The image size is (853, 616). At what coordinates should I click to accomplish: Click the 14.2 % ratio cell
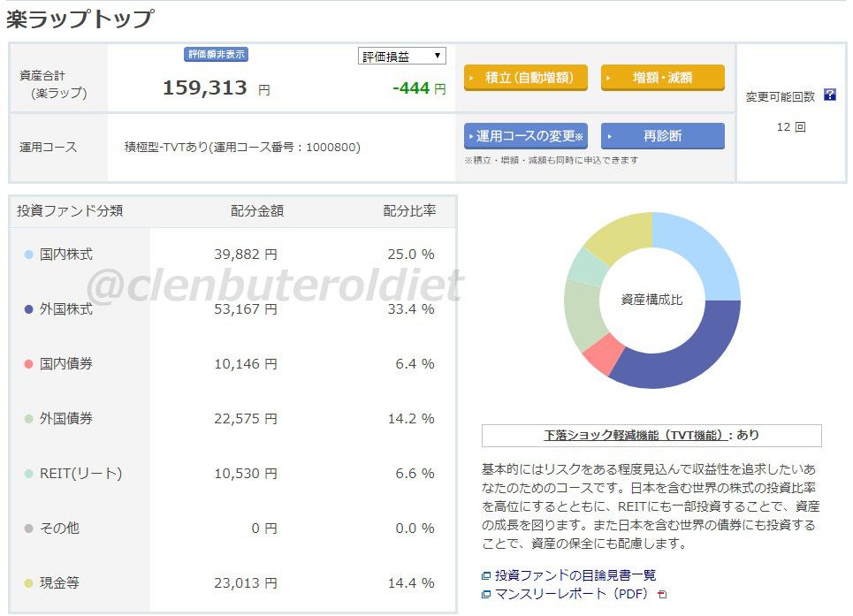pyautogui.click(x=411, y=419)
